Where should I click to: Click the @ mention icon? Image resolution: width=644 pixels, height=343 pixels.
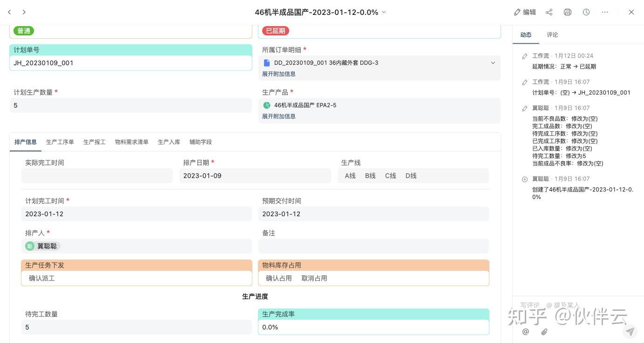click(x=526, y=332)
